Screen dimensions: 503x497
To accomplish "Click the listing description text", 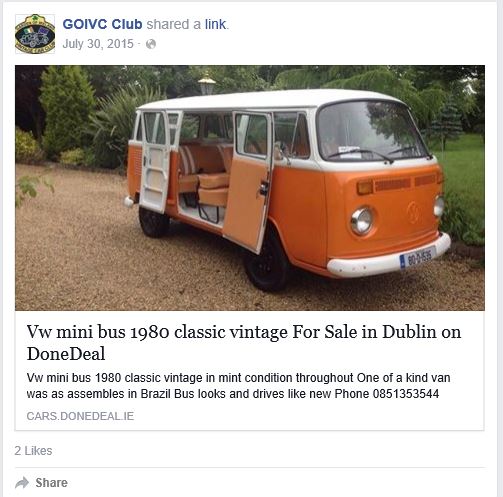I will point(238,386).
